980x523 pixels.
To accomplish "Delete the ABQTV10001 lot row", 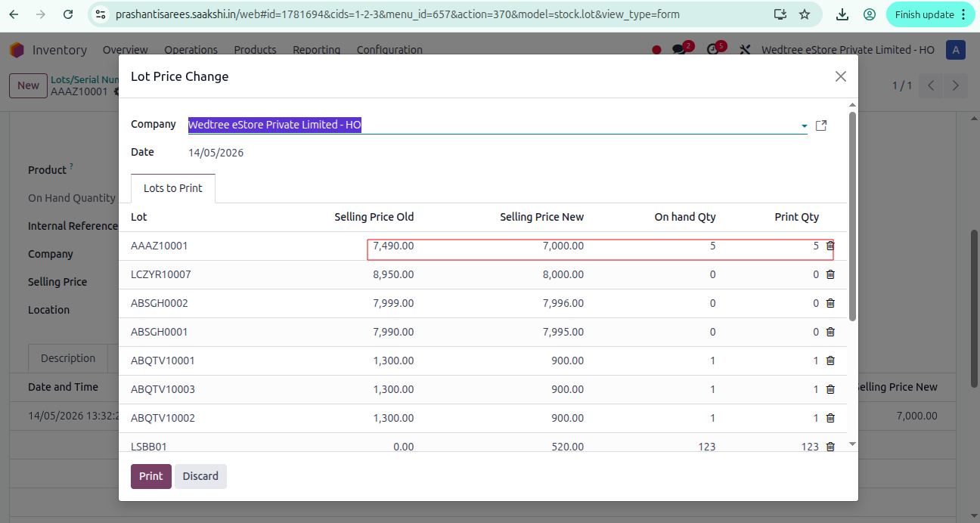I will point(830,361).
